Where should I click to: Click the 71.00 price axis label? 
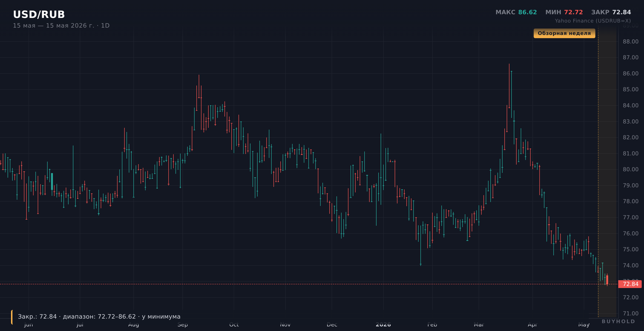coord(630,313)
